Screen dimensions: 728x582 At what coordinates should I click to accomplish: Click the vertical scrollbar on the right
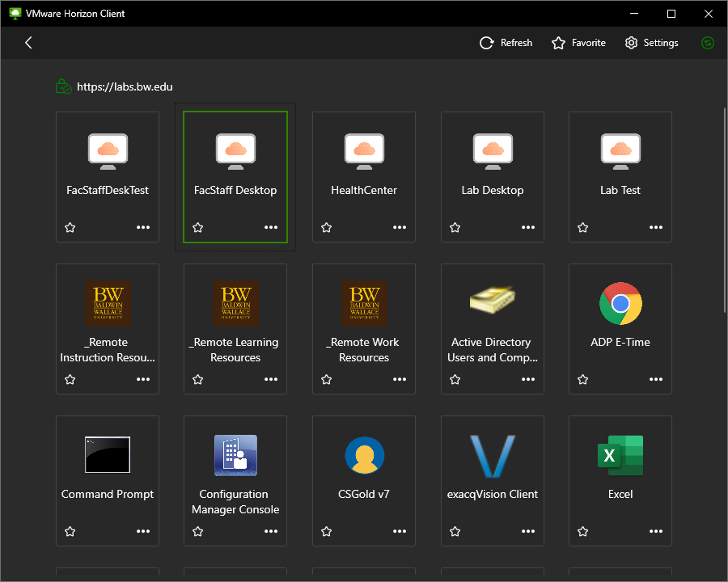click(x=724, y=210)
